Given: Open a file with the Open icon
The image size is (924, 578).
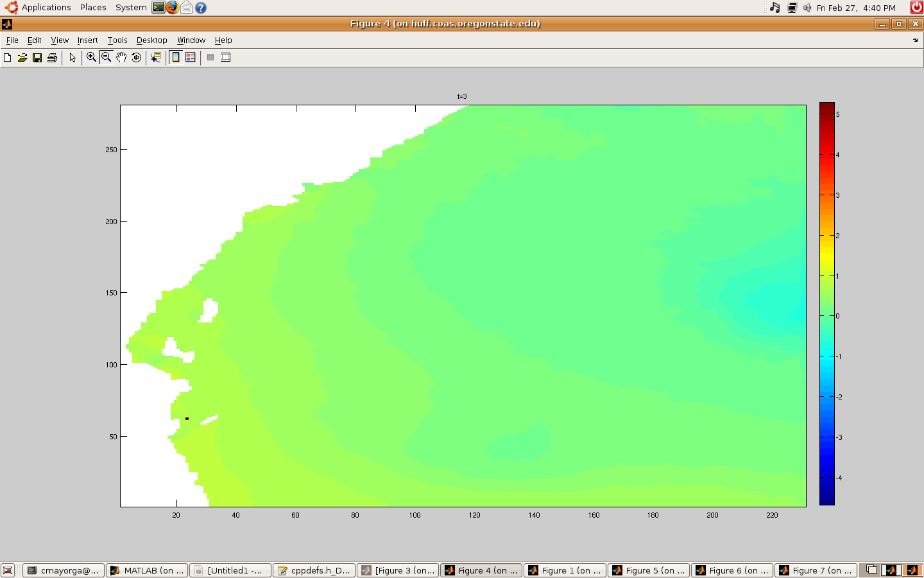Looking at the screenshot, I should click(22, 58).
